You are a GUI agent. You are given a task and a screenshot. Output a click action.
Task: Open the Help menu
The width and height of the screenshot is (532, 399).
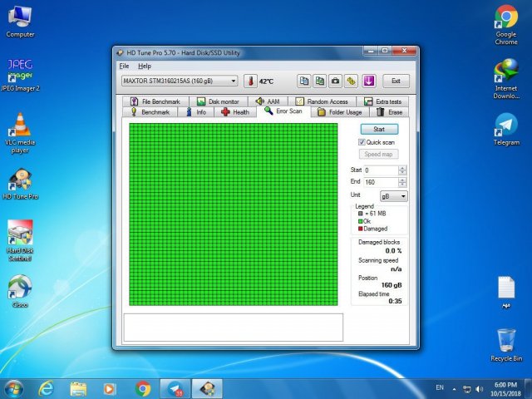coord(145,66)
